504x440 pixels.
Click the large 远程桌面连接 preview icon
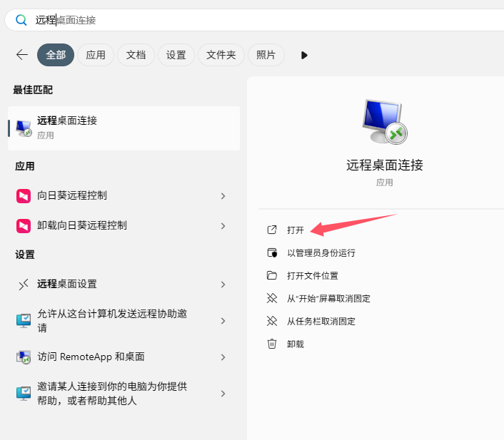(x=385, y=122)
